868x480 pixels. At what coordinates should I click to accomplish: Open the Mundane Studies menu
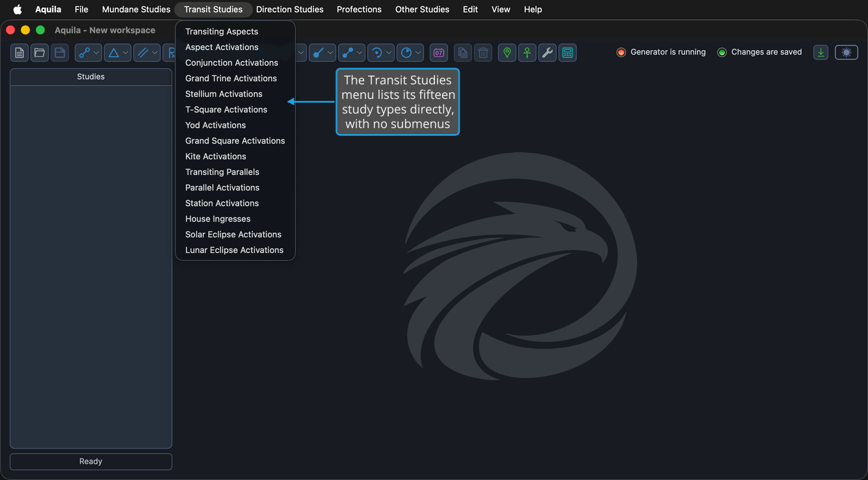(136, 9)
